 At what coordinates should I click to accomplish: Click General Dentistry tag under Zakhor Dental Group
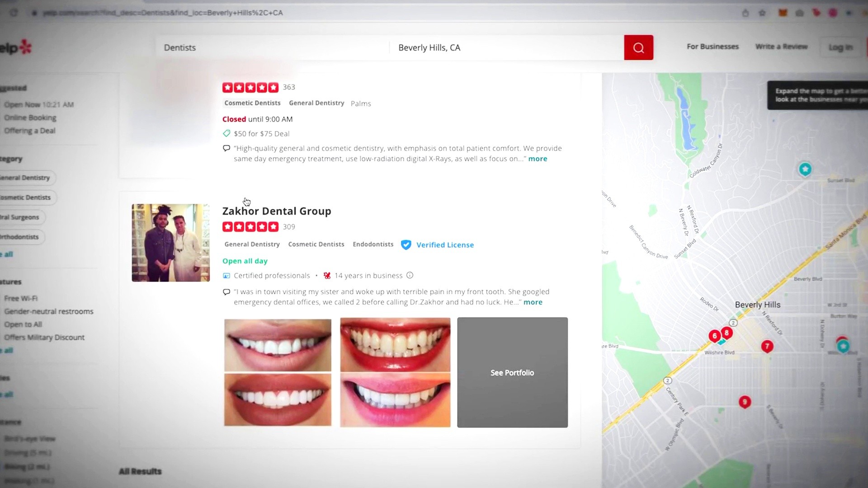(252, 244)
